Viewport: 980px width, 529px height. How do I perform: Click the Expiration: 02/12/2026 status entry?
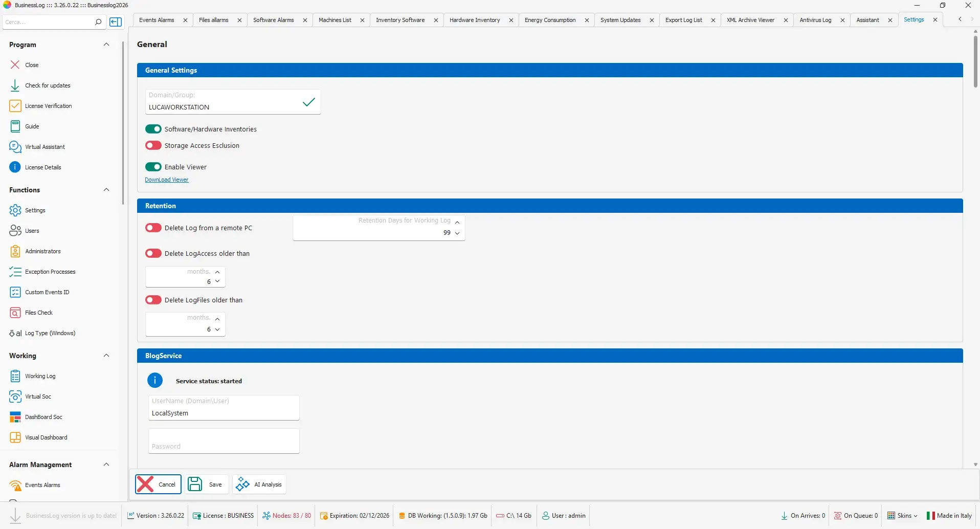coord(354,516)
